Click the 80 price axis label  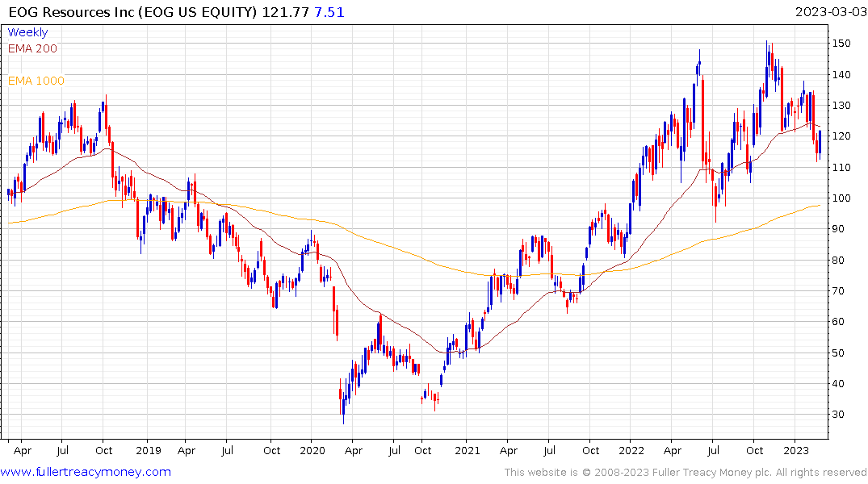[x=838, y=260]
